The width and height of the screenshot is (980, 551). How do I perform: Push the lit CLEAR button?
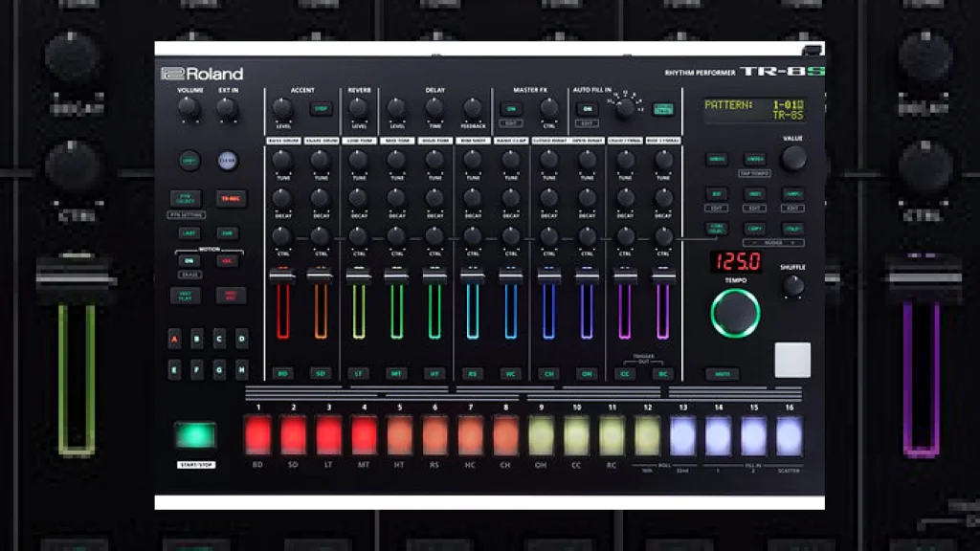228,161
